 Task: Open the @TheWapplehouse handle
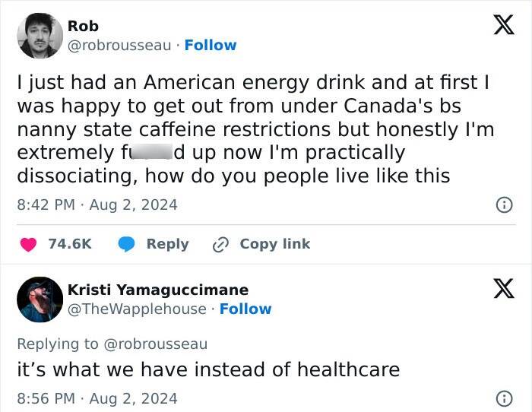[137, 309]
